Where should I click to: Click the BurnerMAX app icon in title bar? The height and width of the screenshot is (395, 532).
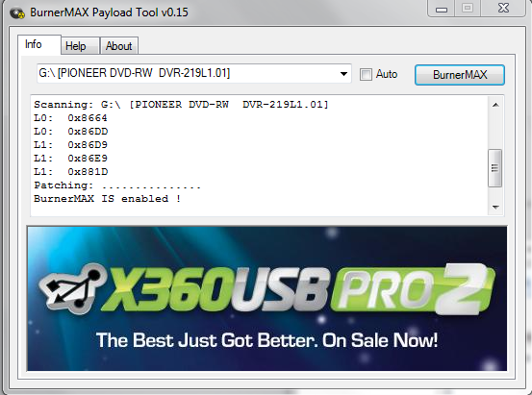tap(17, 13)
